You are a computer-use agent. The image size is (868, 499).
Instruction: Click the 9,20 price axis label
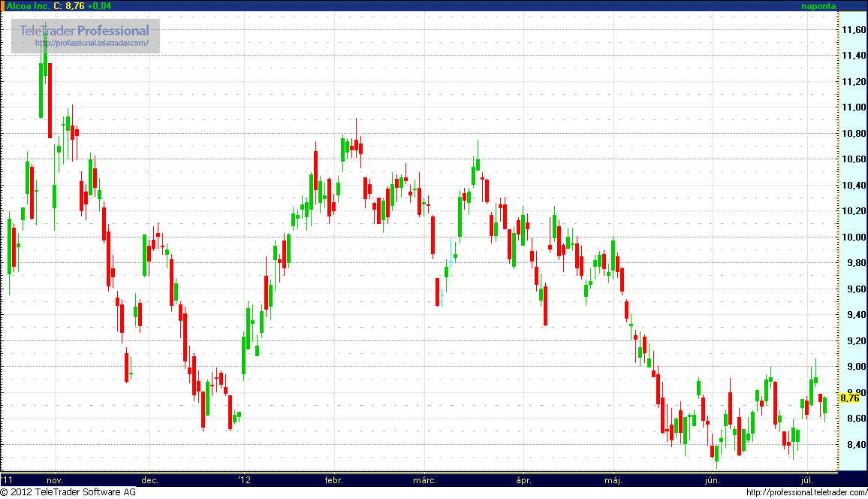(856, 340)
